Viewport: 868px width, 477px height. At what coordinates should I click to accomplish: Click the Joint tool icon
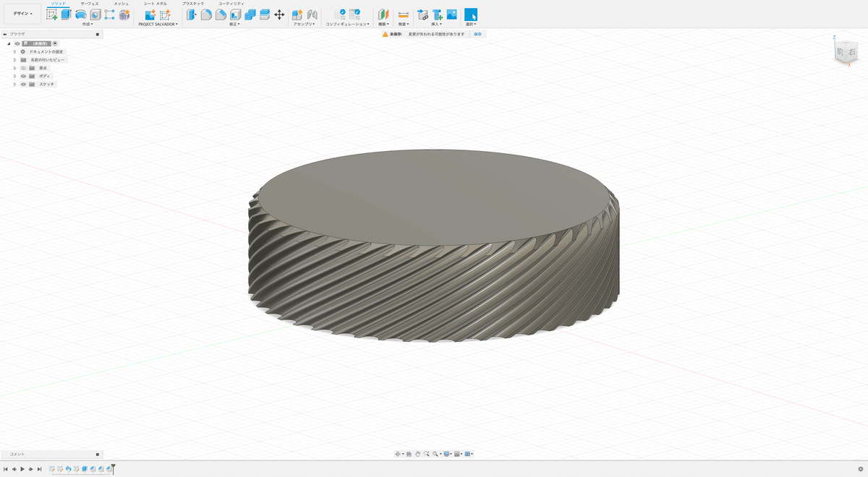(x=312, y=14)
